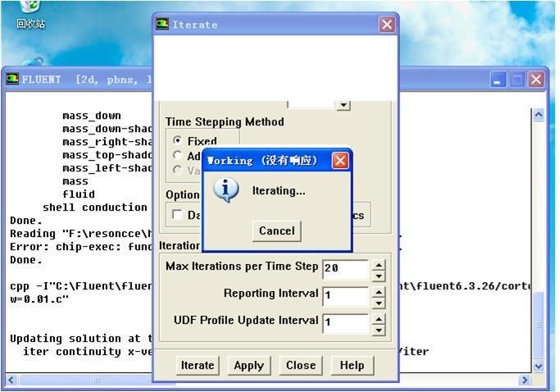Click the horizontal scrollbar left arrow
Screen dimensions: 560x392
click(x=11, y=380)
